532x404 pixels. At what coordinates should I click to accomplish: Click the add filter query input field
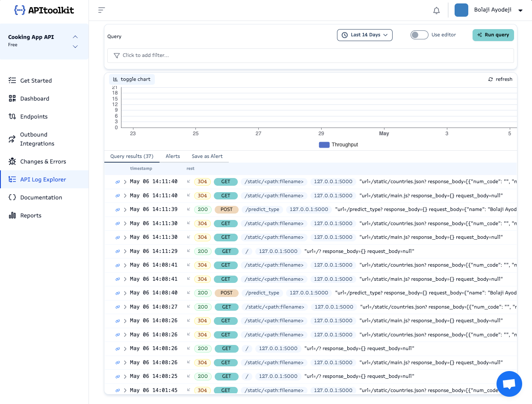(310, 55)
